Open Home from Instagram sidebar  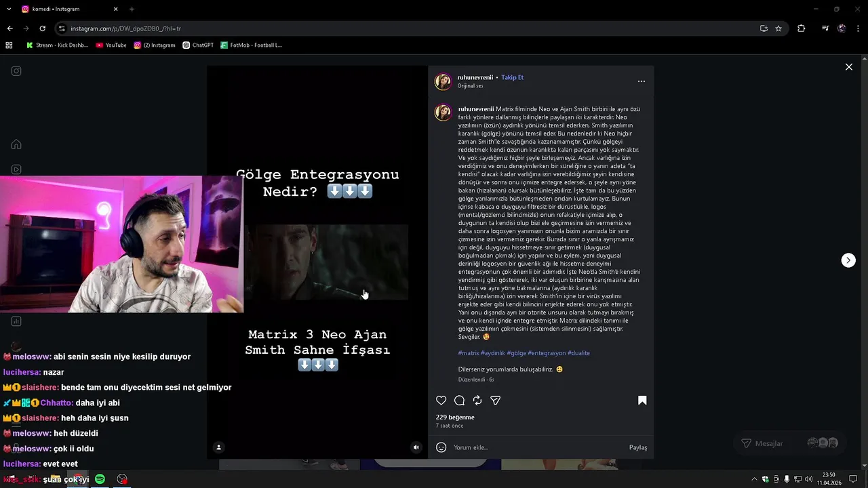[16, 144]
